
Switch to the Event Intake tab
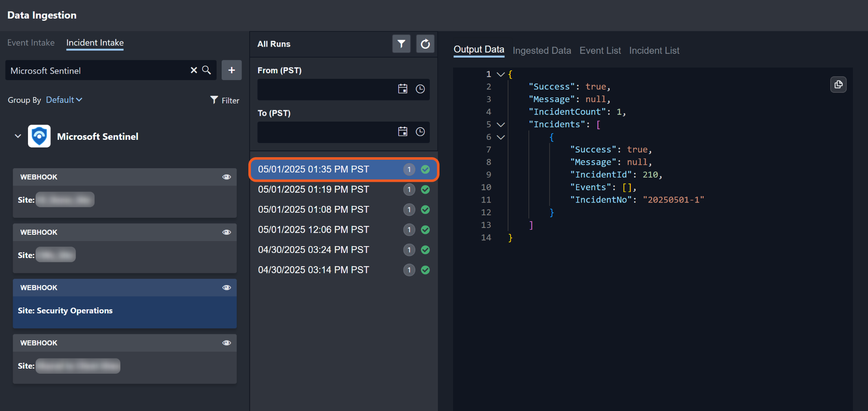coord(31,43)
